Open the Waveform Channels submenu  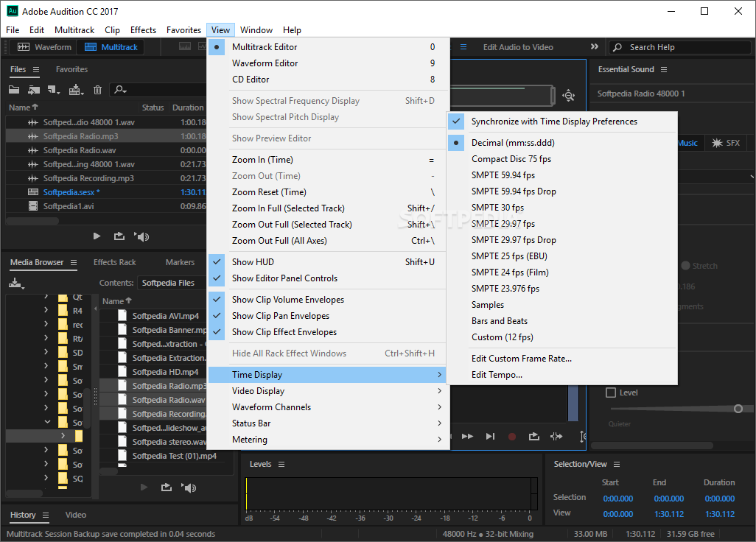pyautogui.click(x=327, y=407)
